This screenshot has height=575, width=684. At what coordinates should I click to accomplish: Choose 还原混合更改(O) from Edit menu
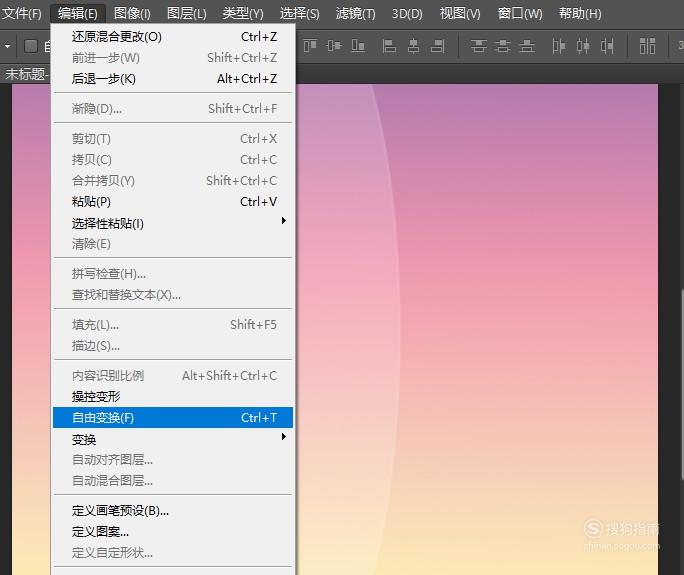tap(173, 37)
